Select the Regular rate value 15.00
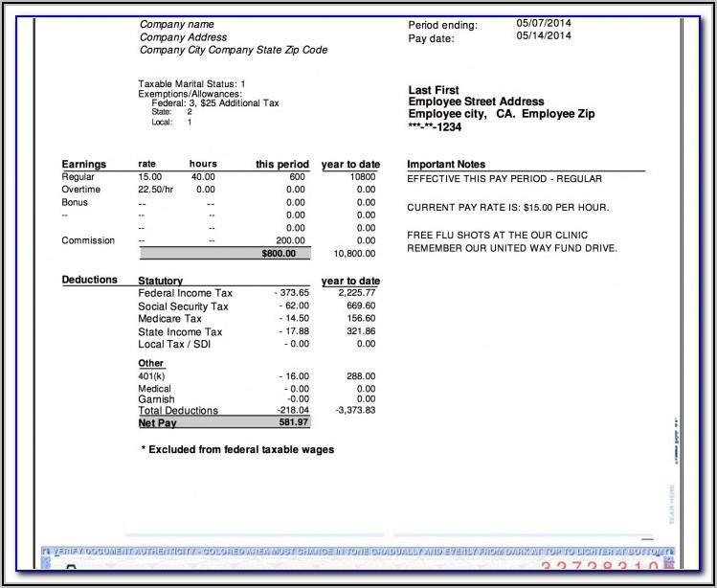This screenshot has height=588, width=717. pyautogui.click(x=150, y=177)
